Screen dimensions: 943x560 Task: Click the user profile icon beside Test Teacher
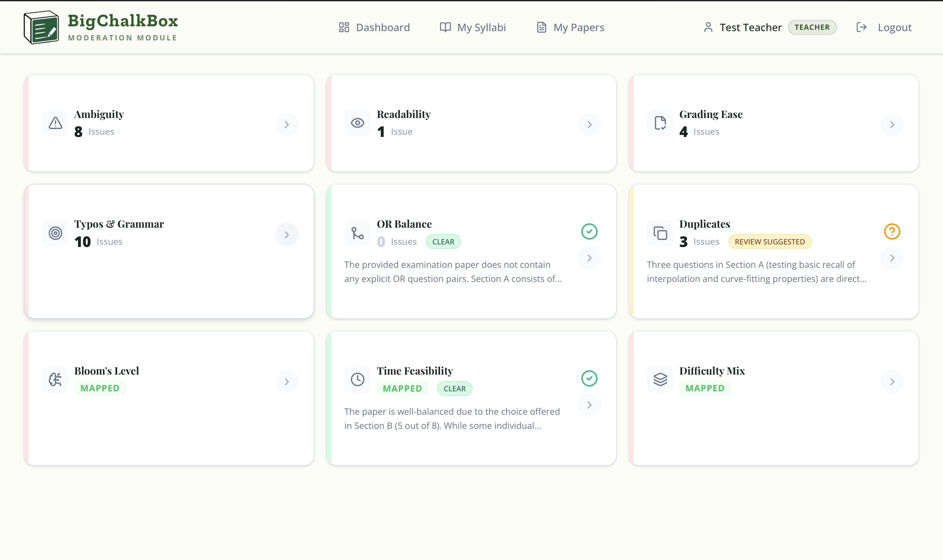[x=708, y=27]
